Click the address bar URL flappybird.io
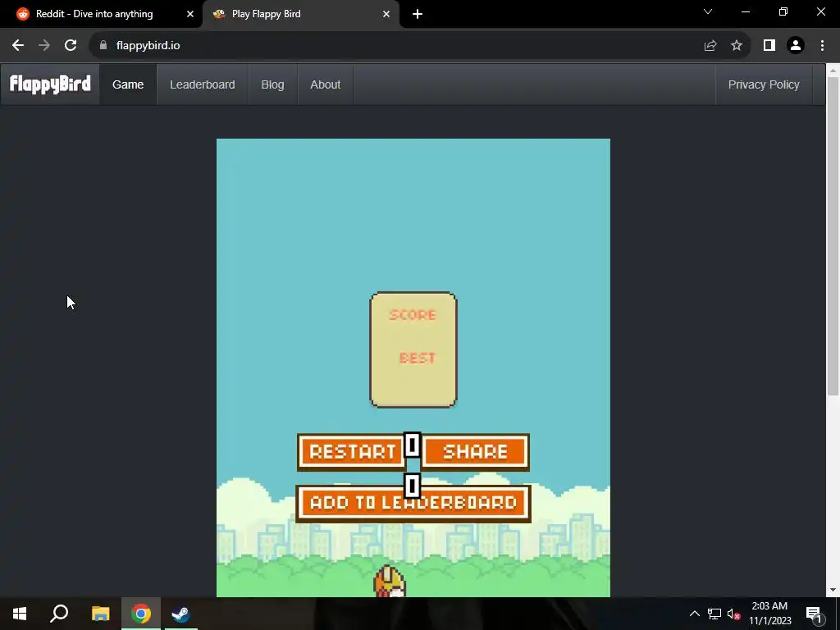This screenshot has height=630, width=840. (148, 46)
